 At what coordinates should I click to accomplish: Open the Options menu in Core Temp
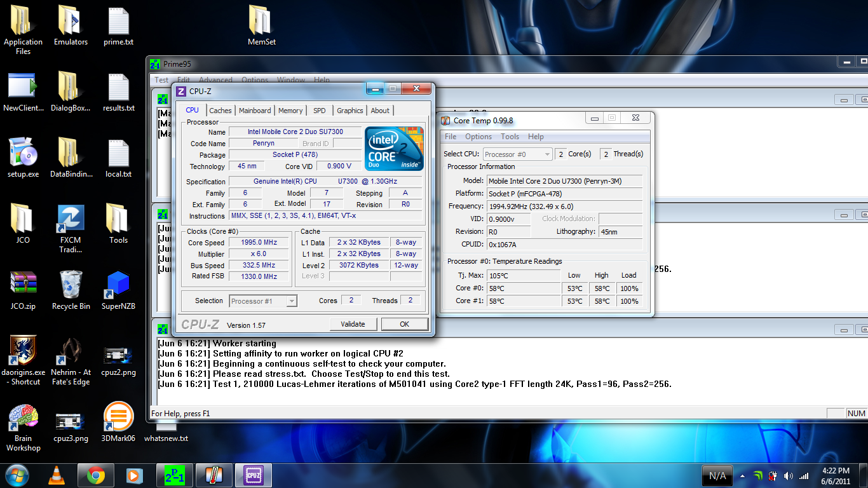[478, 137]
